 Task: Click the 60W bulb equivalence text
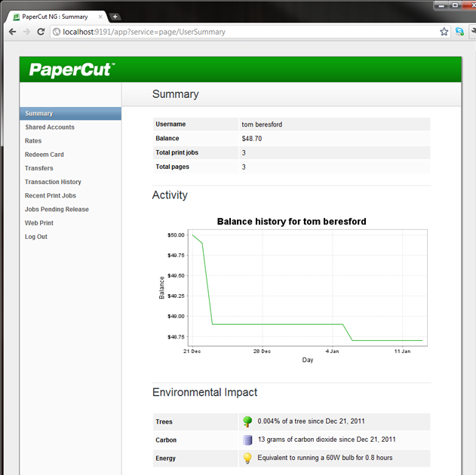coord(325,458)
